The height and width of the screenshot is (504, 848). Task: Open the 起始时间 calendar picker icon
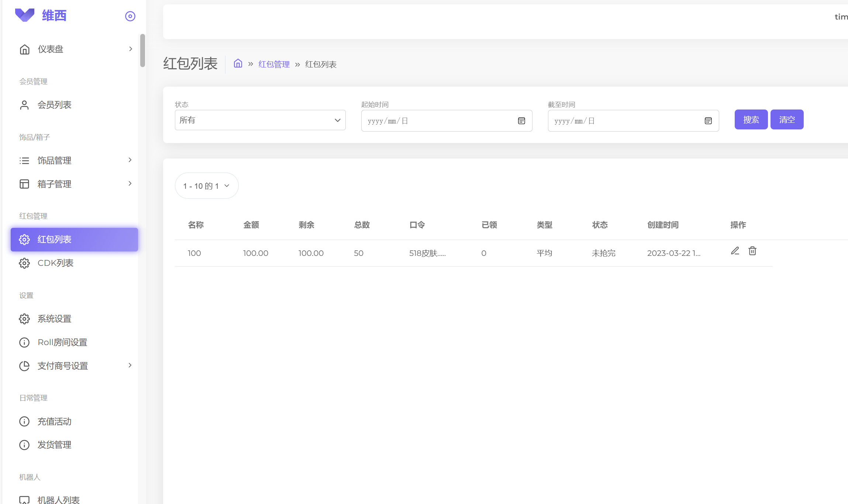click(521, 121)
